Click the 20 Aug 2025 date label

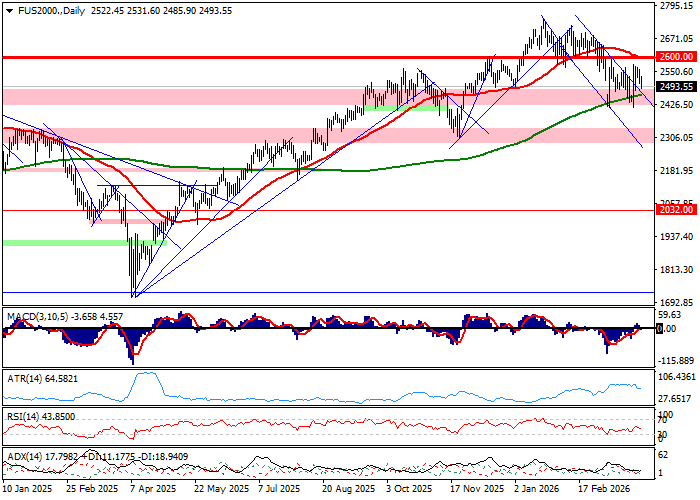point(348,492)
